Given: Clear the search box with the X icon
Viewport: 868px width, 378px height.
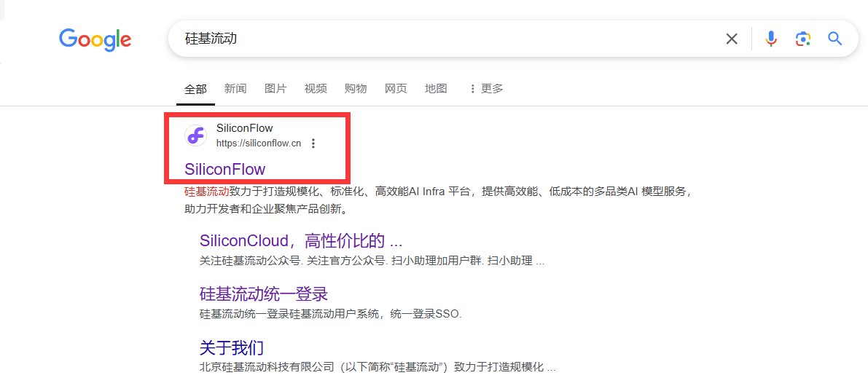Looking at the screenshot, I should coord(732,39).
